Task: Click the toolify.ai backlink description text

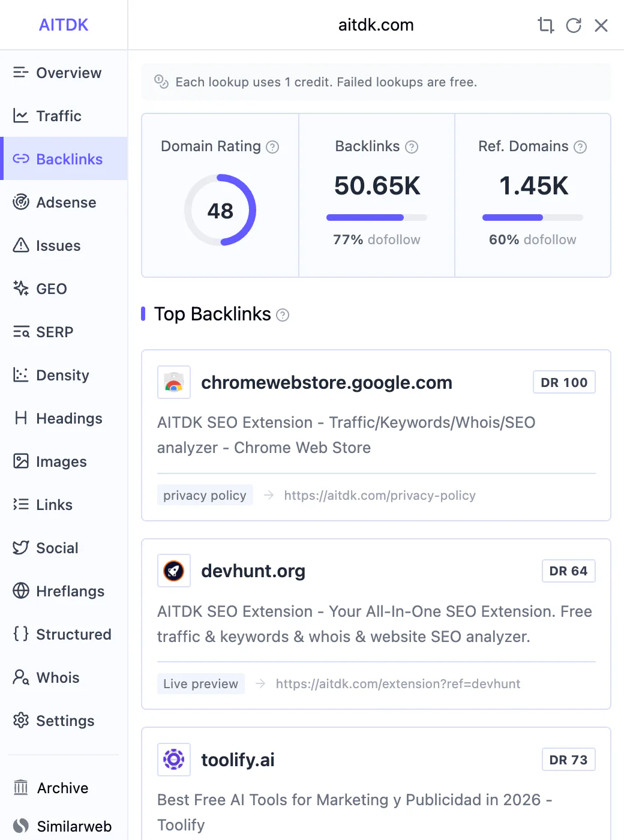Action: click(355, 812)
